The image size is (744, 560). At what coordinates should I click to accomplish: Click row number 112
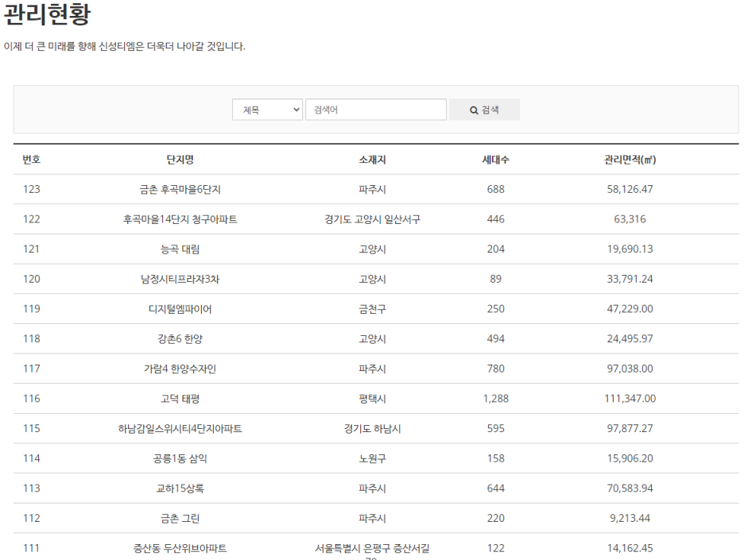31,518
